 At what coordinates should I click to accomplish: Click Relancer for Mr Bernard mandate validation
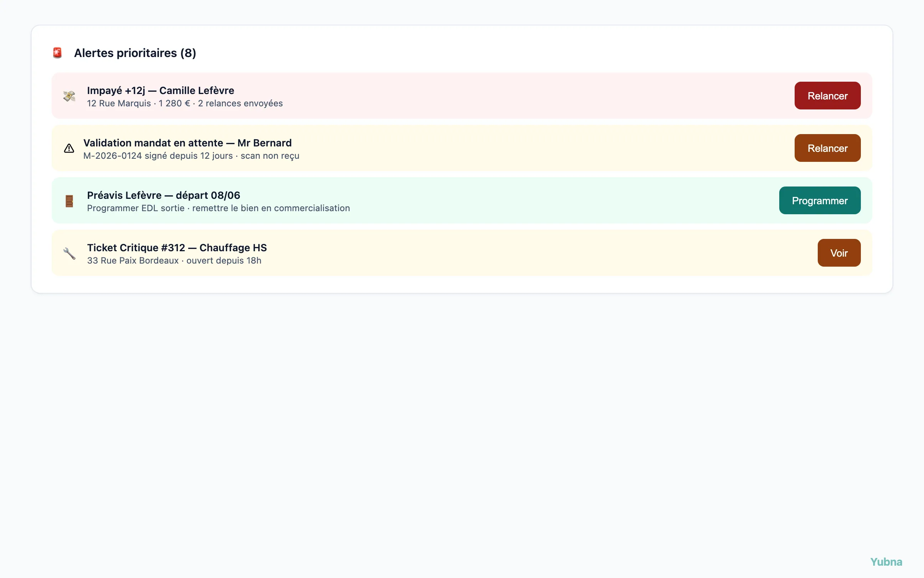(827, 148)
